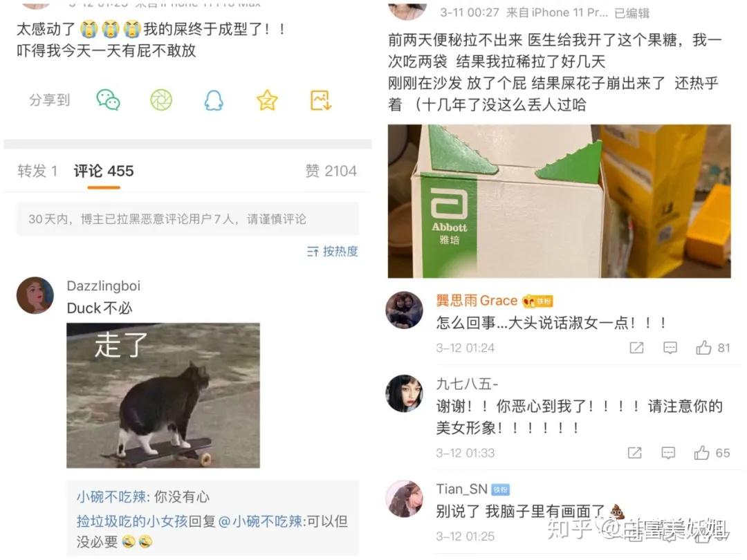Open Dazzlingboi's profile avatar
747x560 pixels.
35,295
